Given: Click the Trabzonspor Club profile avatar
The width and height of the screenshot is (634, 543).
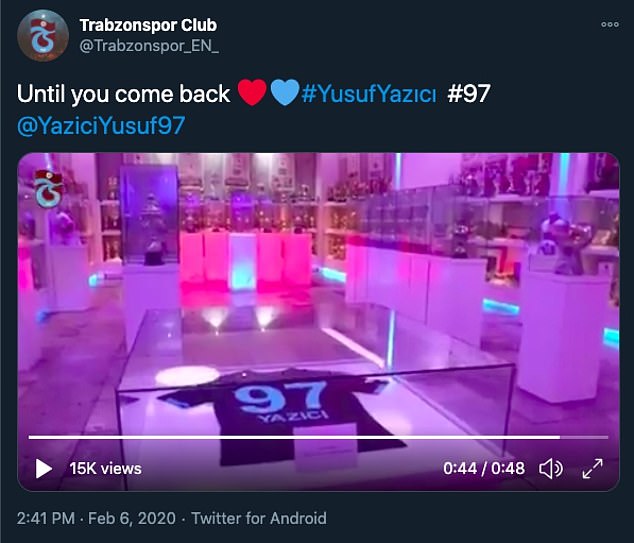Looking at the screenshot, I should 43,36.
